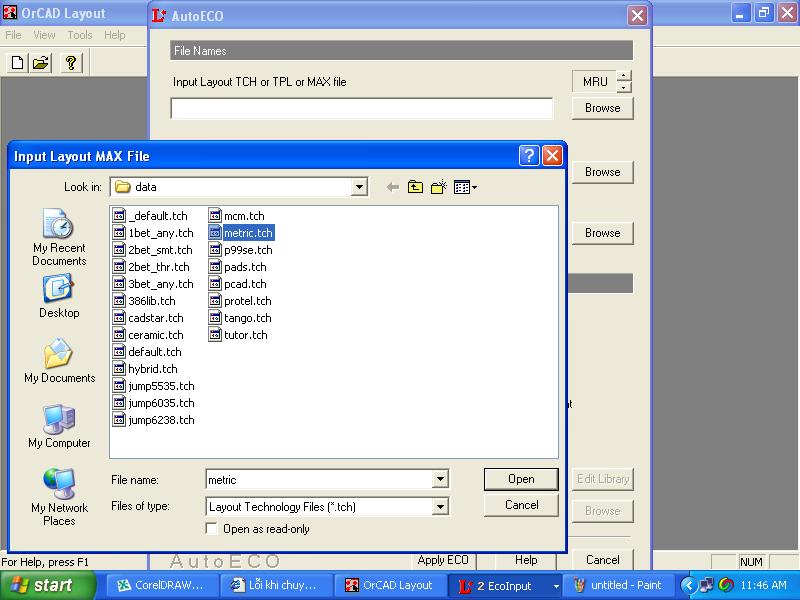800x600 pixels.
Task: Expand the File name dropdown arrow
Action: pyautogui.click(x=440, y=480)
